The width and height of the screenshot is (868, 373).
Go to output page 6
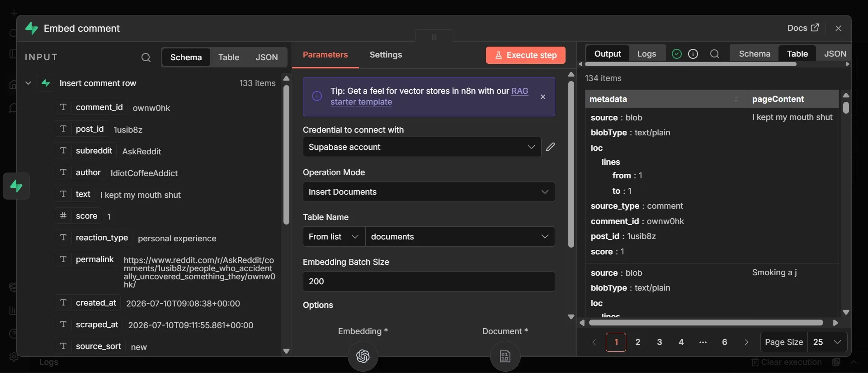[x=724, y=342]
